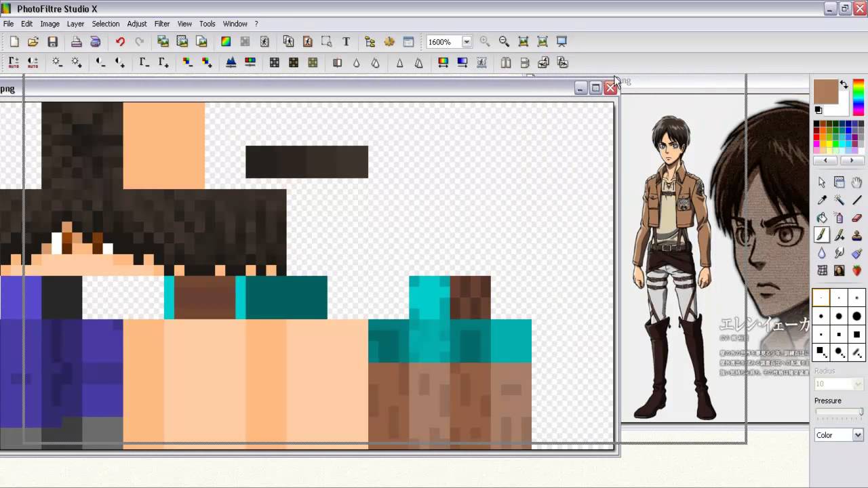Increase saturation with colored squares plus icon
Image resolution: width=868 pixels, height=488 pixels.
(207, 63)
